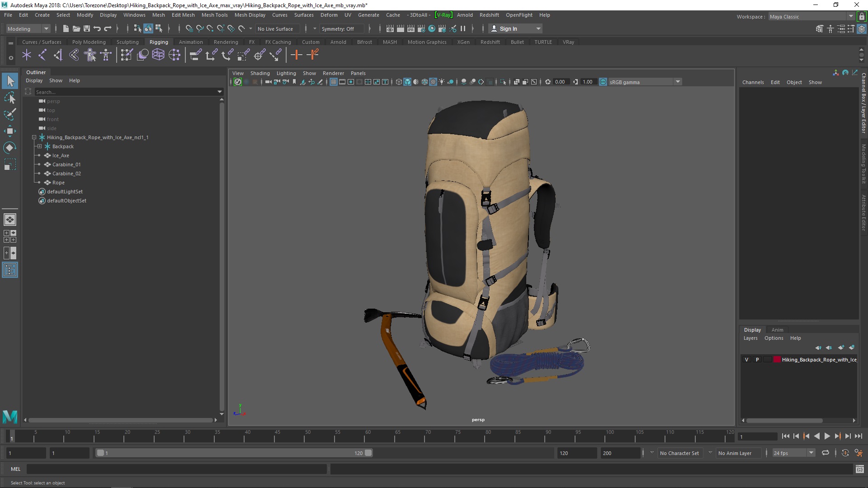The image size is (868, 488).
Task: Click the MEL script language button
Action: pyautogui.click(x=15, y=469)
